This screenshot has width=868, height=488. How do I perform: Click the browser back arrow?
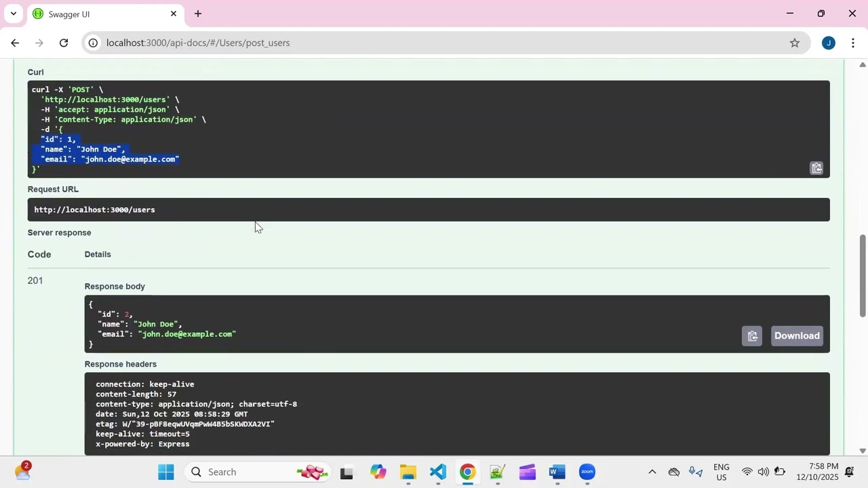(15, 43)
